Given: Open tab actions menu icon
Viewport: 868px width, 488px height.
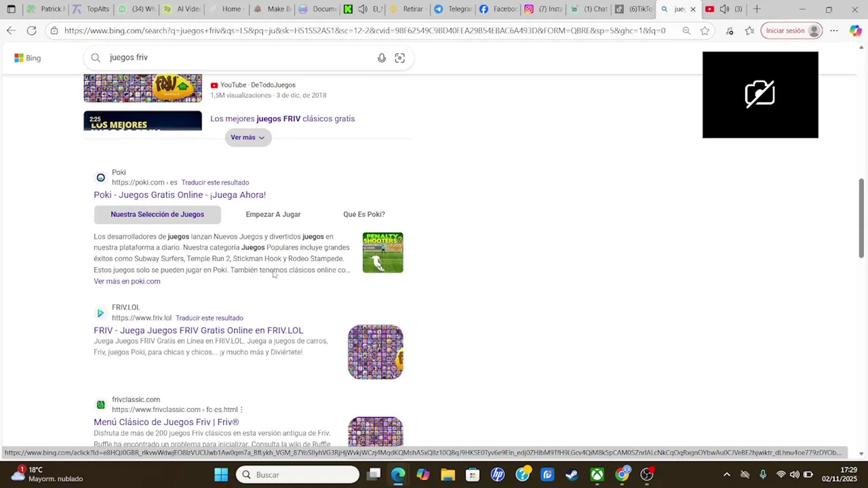Looking at the screenshot, I should [11, 9].
